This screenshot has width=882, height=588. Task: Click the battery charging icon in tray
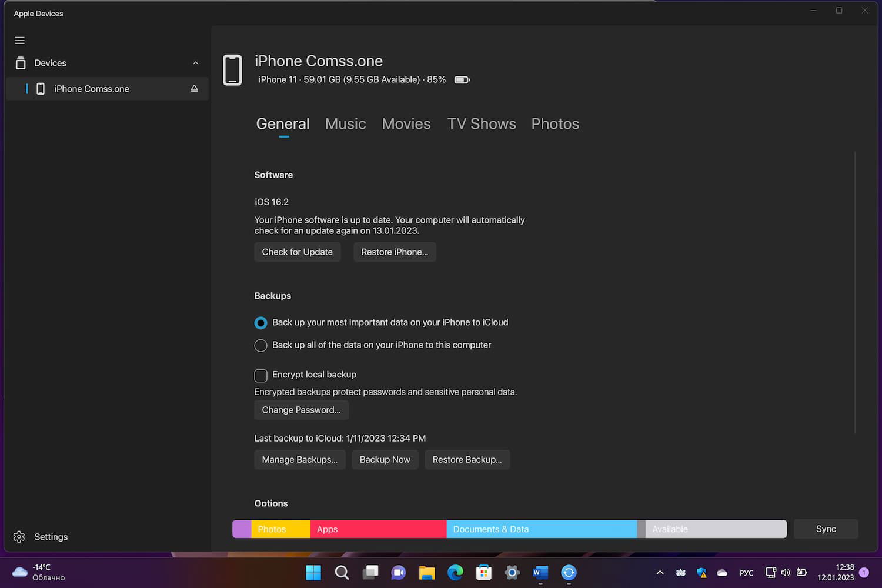(801, 572)
